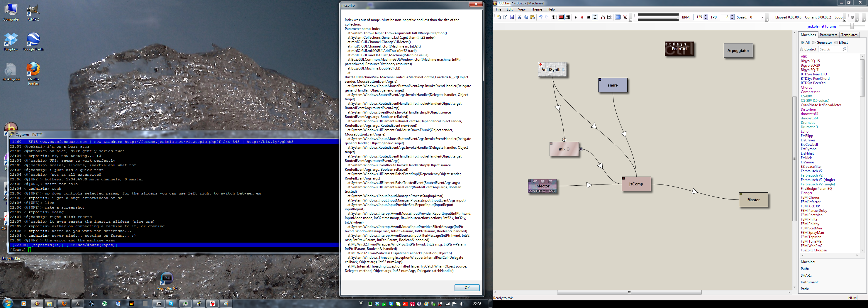Click the zoom slider beside the forums link
Image resolution: width=868 pixels, height=308 pixels.
(x=852, y=26)
